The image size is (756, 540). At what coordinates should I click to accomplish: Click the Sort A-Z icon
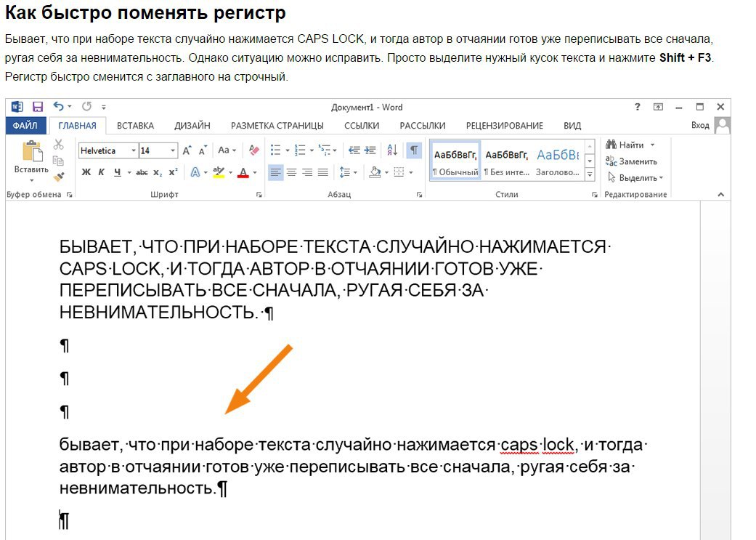click(392, 150)
